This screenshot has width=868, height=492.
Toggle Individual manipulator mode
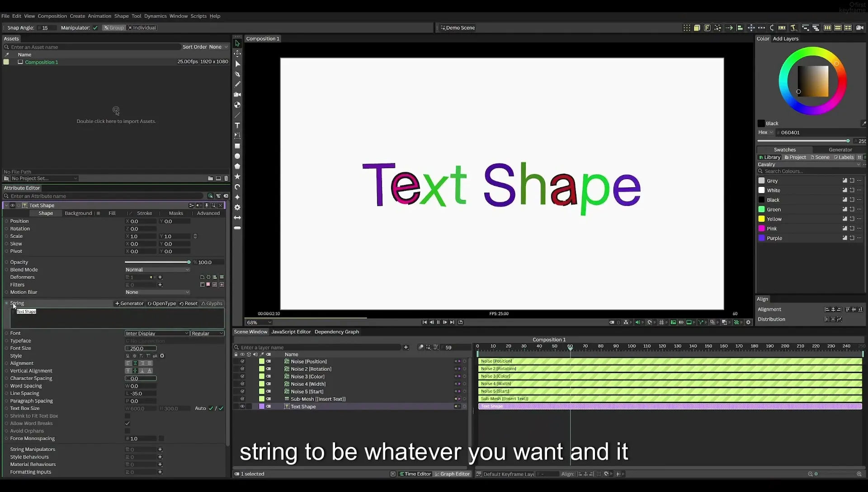[x=142, y=28]
